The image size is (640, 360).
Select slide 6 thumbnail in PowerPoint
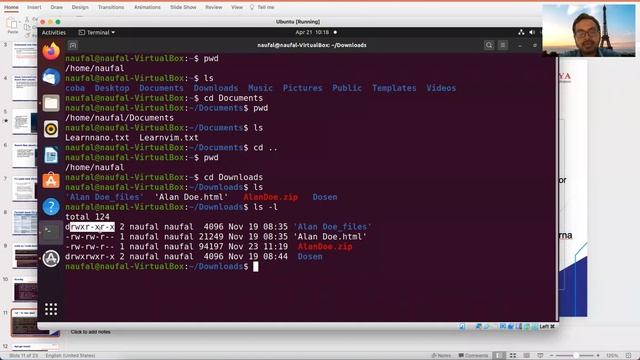[25, 155]
